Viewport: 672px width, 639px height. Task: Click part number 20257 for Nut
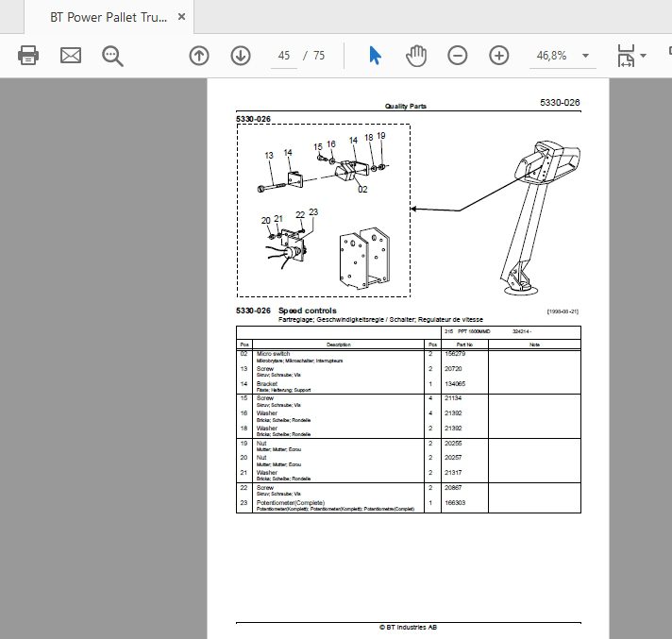pos(453,458)
